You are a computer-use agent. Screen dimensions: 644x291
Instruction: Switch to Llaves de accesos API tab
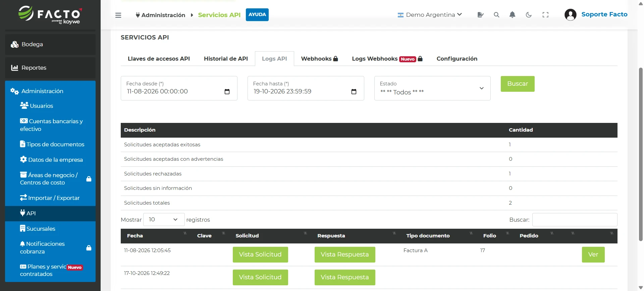(x=159, y=59)
